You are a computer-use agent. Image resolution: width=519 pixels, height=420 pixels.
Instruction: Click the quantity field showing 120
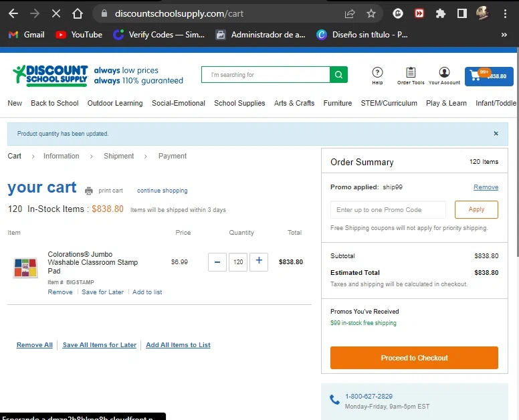click(238, 262)
